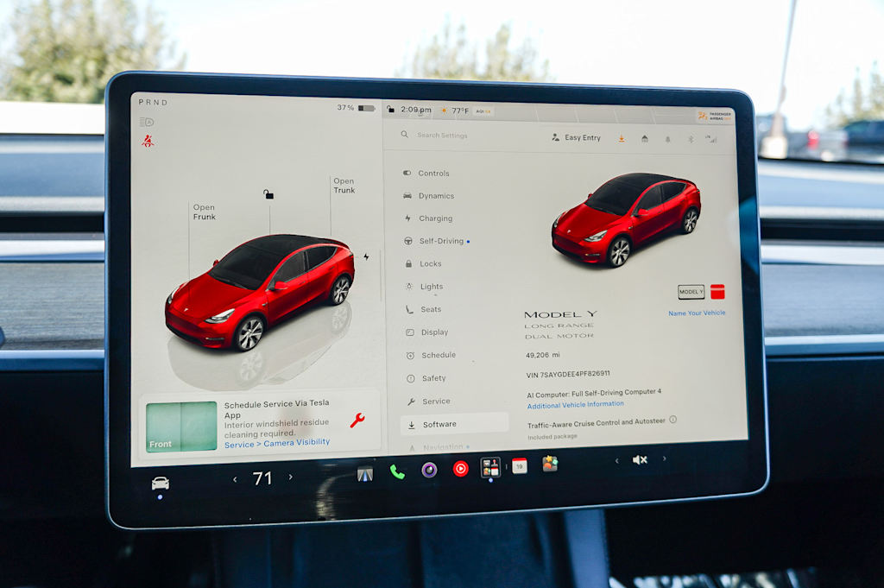Open the Calendar app icon
The image size is (884, 588).
point(520,465)
